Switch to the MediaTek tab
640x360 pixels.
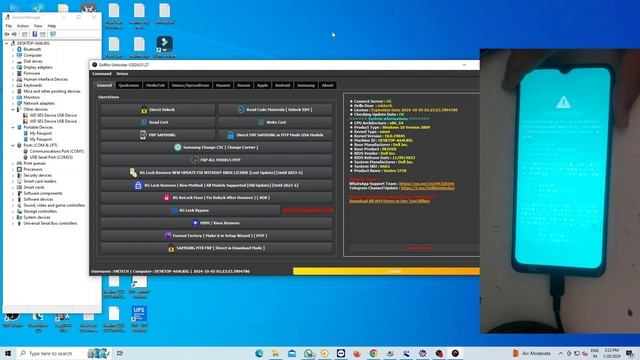[156, 85]
